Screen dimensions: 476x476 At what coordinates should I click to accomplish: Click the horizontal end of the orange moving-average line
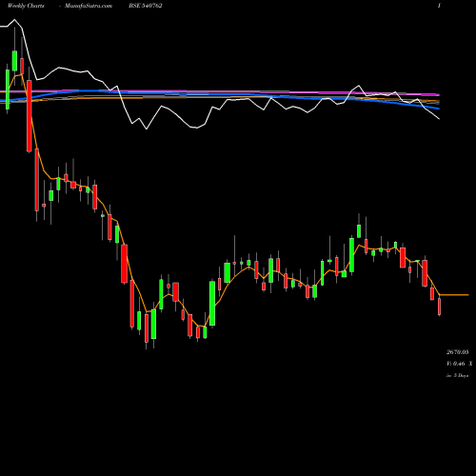click(x=454, y=295)
